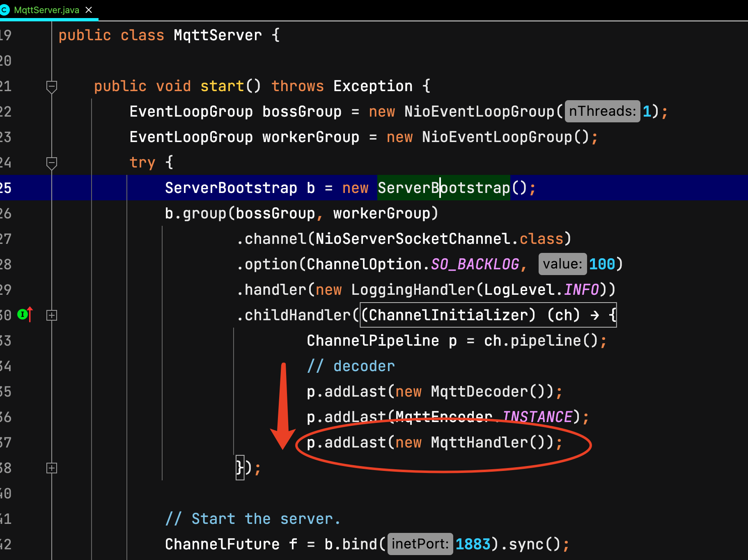Select the MqttServer.java editor tab
This screenshot has width=748, height=560.
coord(46,10)
